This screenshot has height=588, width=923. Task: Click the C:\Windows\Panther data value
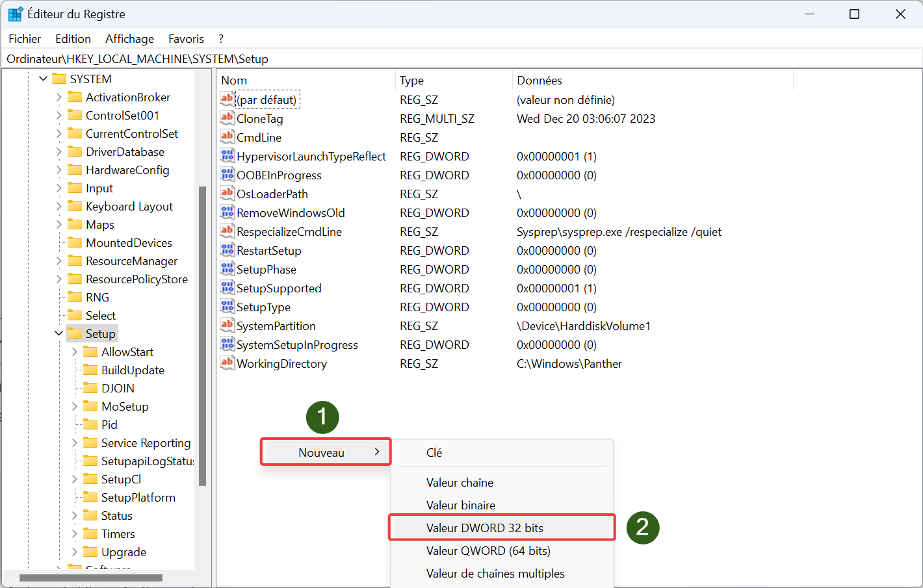tap(569, 364)
